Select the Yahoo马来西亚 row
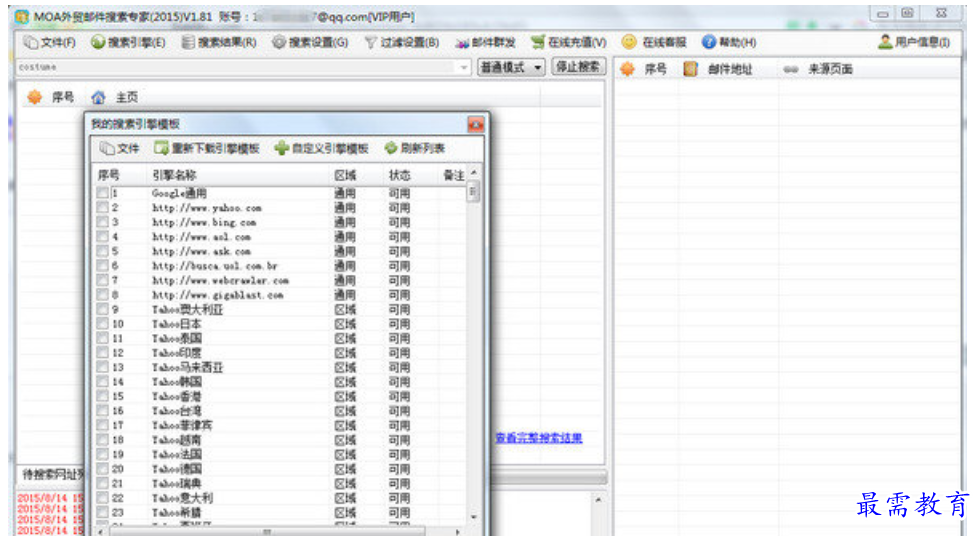Screen dimensions: 978x536 [281, 368]
